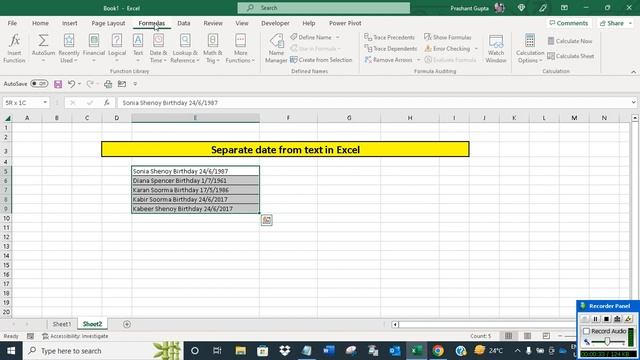Click the Save icon in quick access
The height and width of the screenshot is (360, 640).
click(58, 84)
